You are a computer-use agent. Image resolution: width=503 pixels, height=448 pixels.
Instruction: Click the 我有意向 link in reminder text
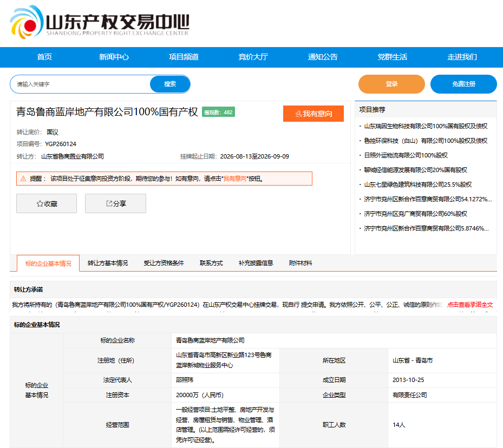pyautogui.click(x=235, y=179)
